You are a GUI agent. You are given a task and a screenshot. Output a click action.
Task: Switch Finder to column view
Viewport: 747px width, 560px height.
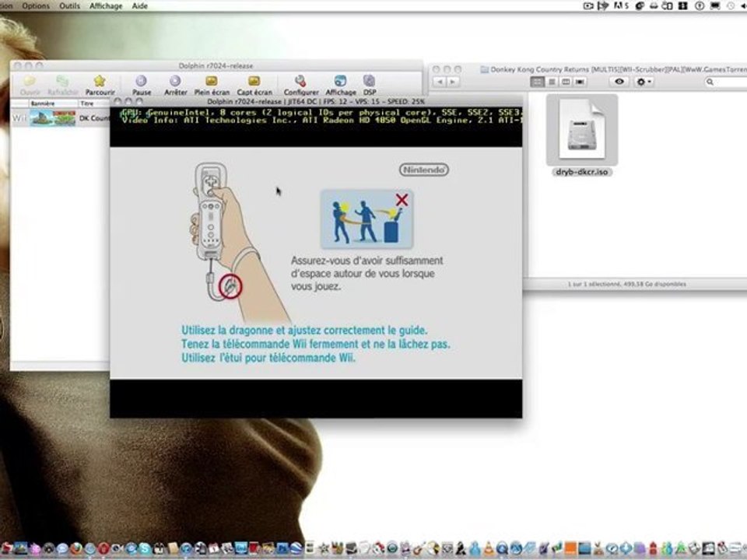click(x=566, y=82)
